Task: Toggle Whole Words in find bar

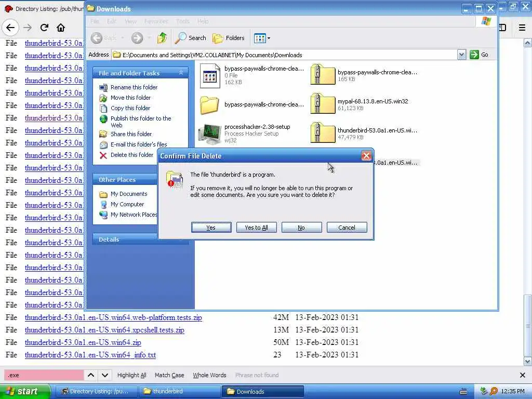Action: click(x=209, y=375)
